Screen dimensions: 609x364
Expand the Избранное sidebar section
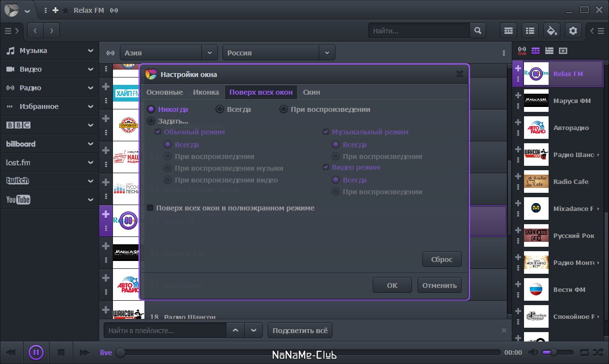[49, 106]
